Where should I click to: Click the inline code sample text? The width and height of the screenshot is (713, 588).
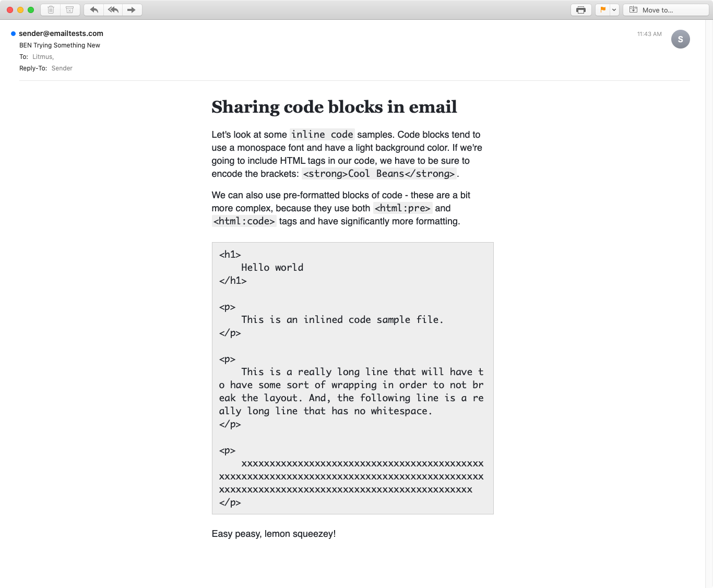tap(322, 135)
